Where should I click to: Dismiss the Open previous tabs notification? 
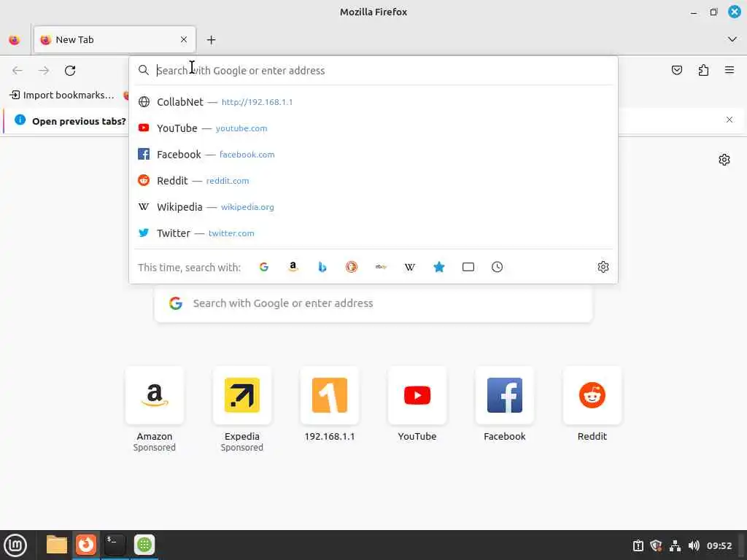pyautogui.click(x=729, y=120)
